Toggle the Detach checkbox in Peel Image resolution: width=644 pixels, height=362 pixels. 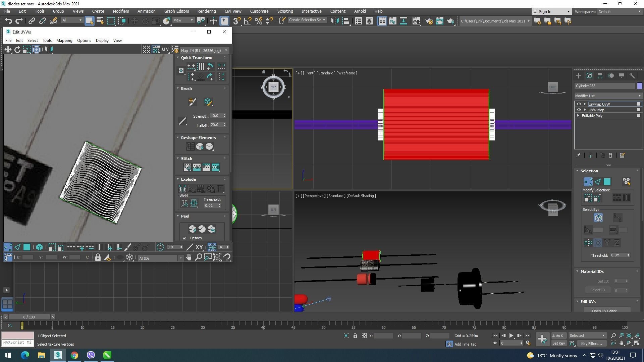tap(184, 238)
